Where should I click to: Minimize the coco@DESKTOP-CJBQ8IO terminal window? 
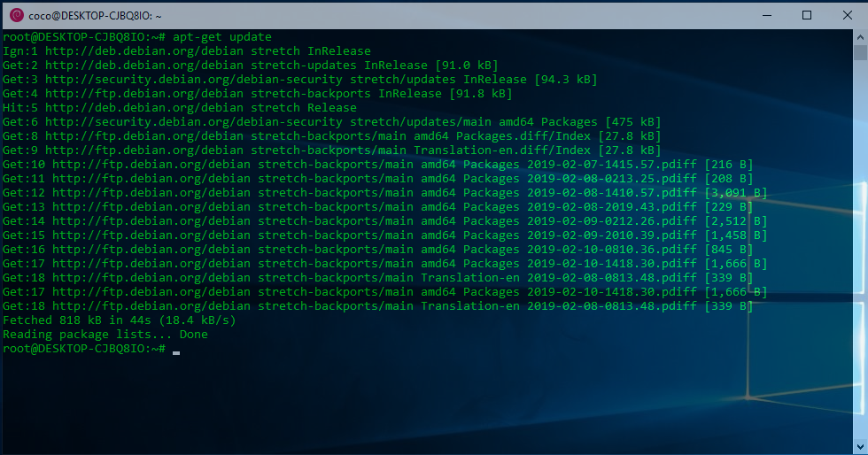767,16
